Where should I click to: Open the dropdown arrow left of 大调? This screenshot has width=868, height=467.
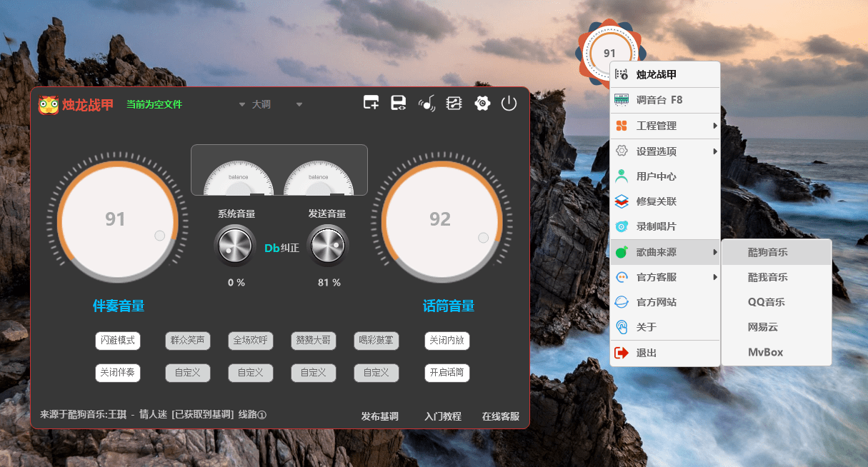point(242,105)
